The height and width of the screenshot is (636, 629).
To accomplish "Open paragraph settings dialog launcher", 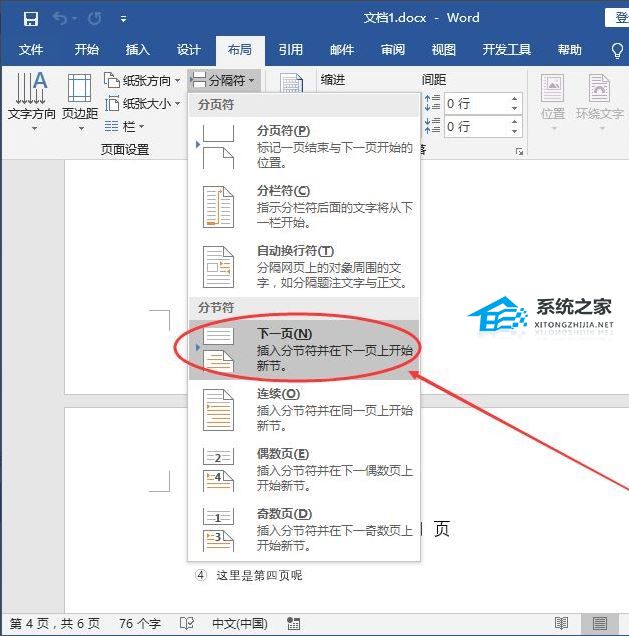I will [x=519, y=151].
